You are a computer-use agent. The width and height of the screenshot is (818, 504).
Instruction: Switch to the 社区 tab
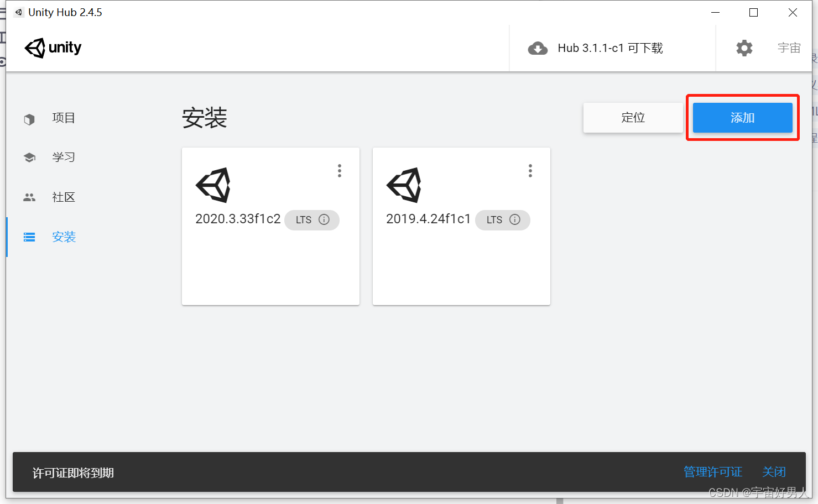[x=64, y=197]
